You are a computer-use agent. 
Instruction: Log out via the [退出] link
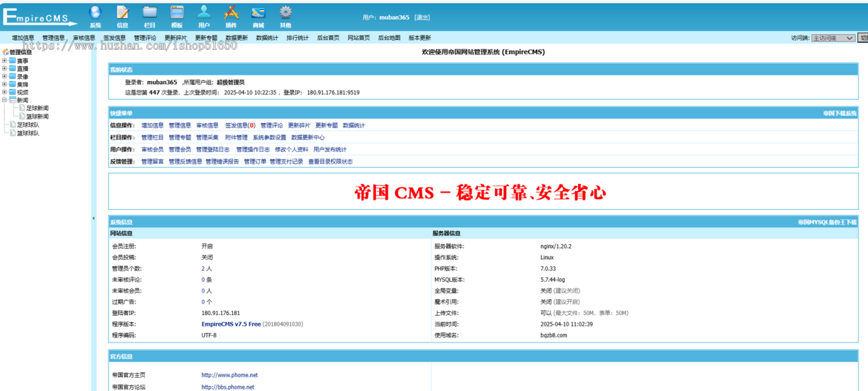(422, 17)
